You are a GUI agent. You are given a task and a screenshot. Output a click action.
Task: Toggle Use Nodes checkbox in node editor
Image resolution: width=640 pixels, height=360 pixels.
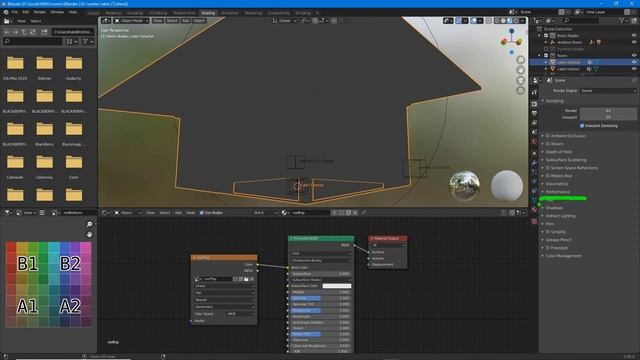[202, 213]
